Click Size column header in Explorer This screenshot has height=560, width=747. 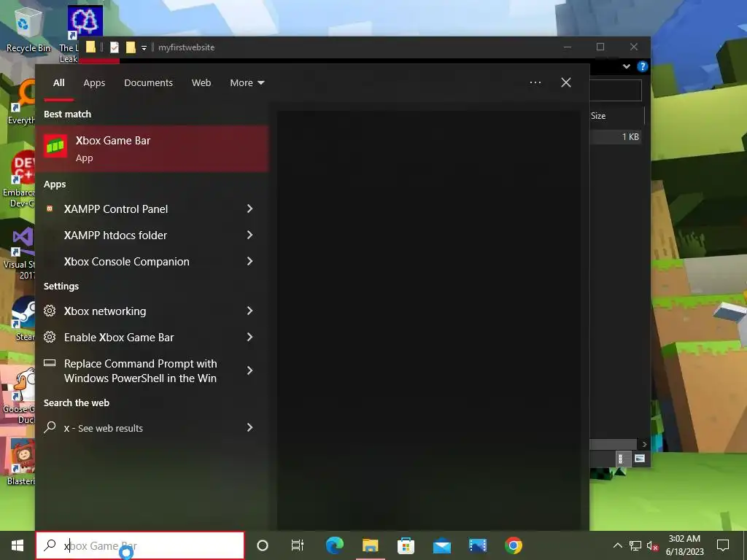pyautogui.click(x=598, y=116)
